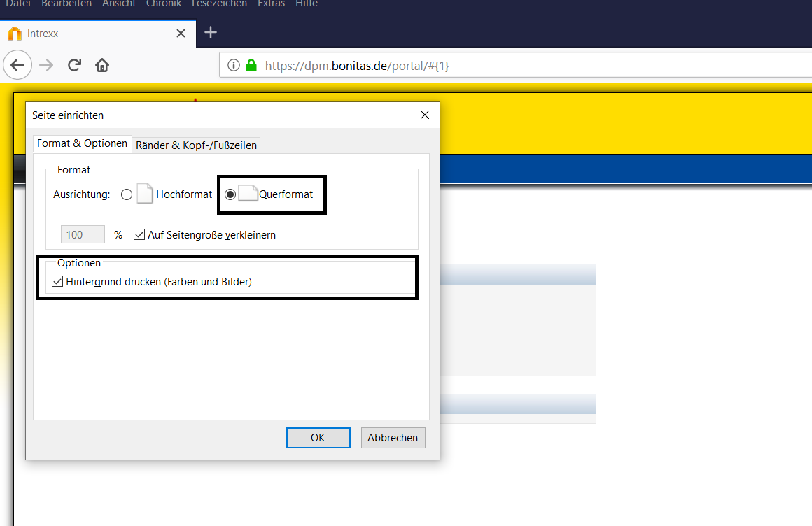Open the Lesezeichen menu

[219, 4]
